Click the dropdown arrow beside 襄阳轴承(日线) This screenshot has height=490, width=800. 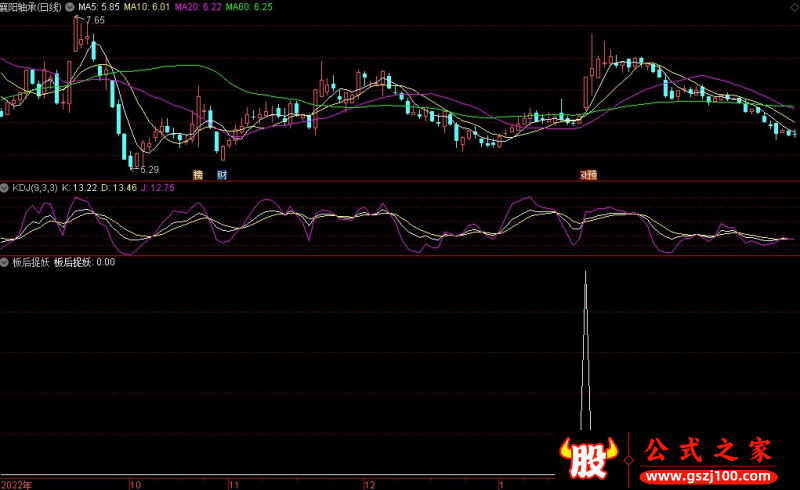tap(69, 6)
